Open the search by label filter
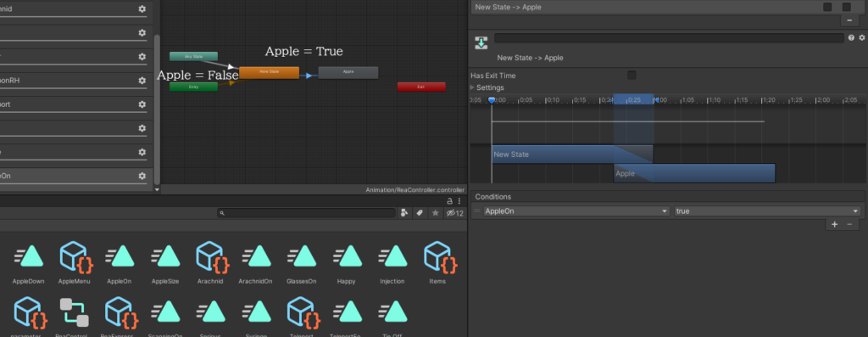868x337 pixels. pos(420,213)
